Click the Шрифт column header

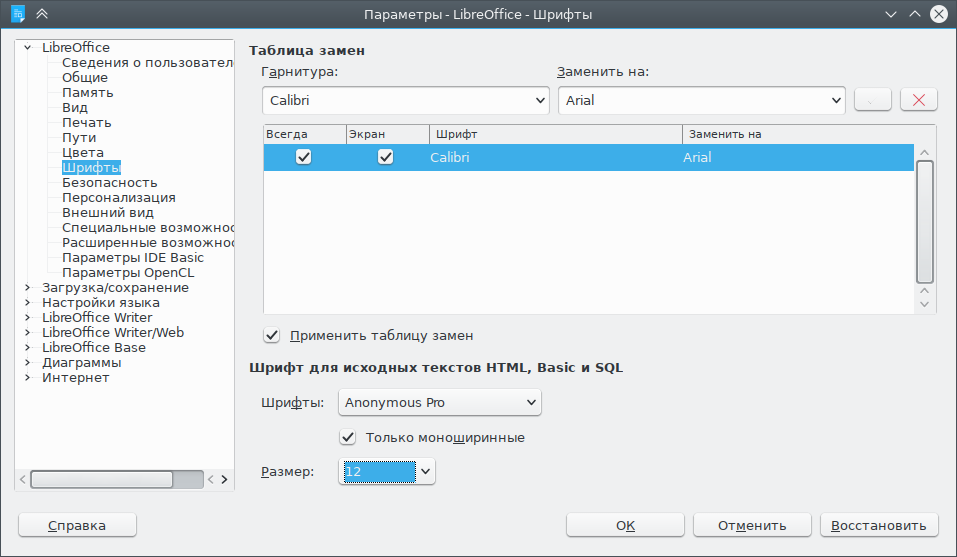(555, 134)
